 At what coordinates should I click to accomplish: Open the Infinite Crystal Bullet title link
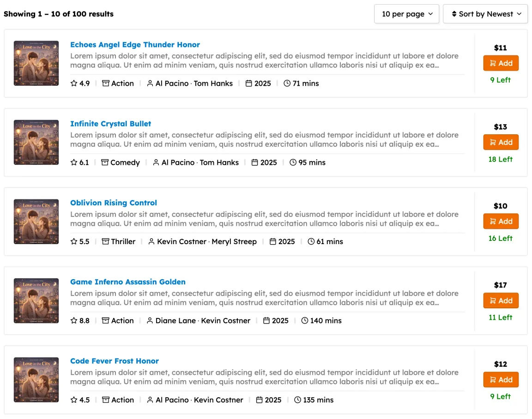coord(110,124)
